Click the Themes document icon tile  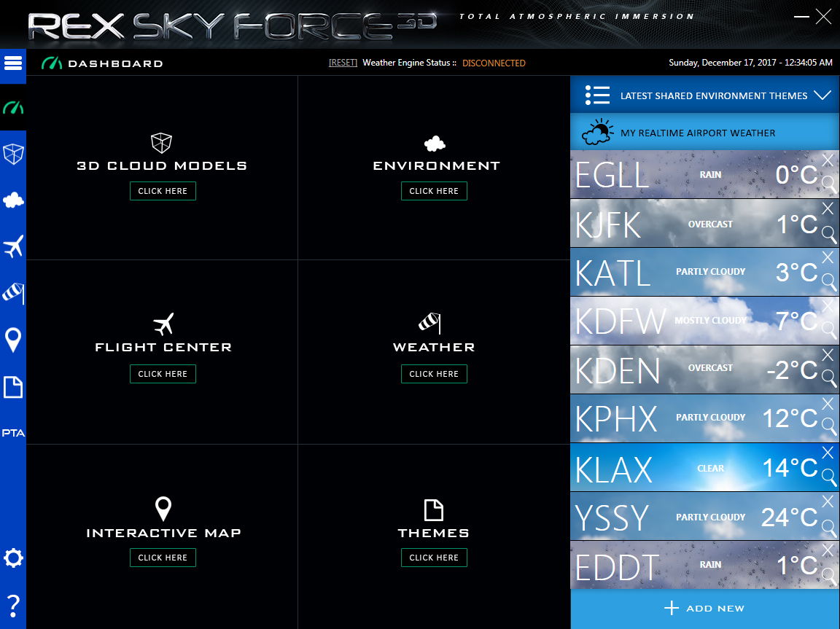pyautogui.click(x=433, y=510)
